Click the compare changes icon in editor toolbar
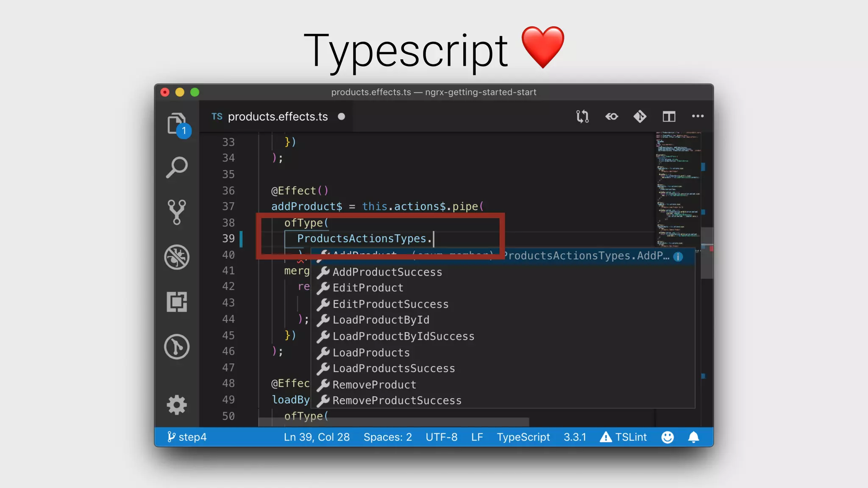 (582, 116)
